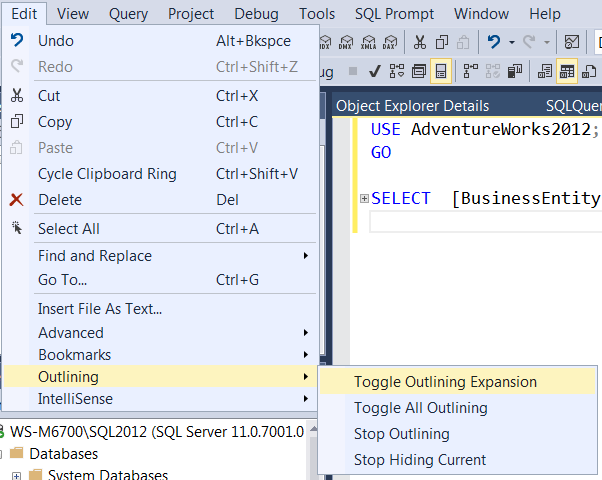This screenshot has height=480, width=602.
Task: Expand the System Databases tree node
Action: point(16,475)
